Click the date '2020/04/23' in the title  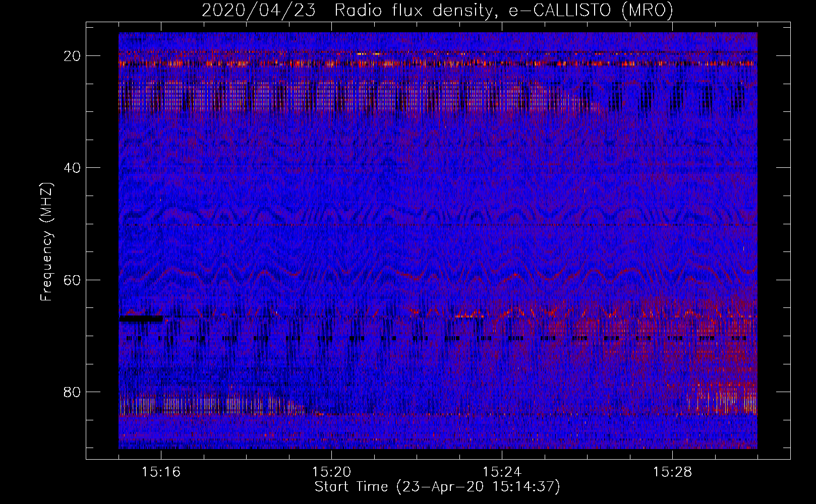point(259,10)
